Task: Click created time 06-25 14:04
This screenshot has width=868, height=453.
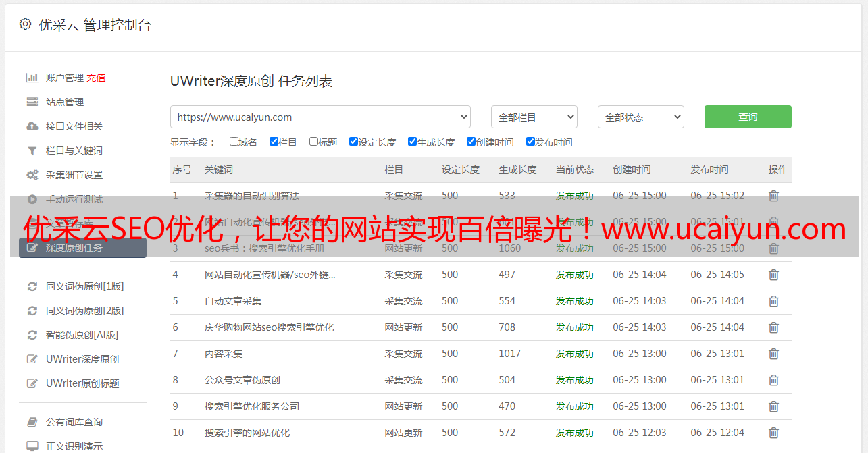Action: [x=640, y=275]
